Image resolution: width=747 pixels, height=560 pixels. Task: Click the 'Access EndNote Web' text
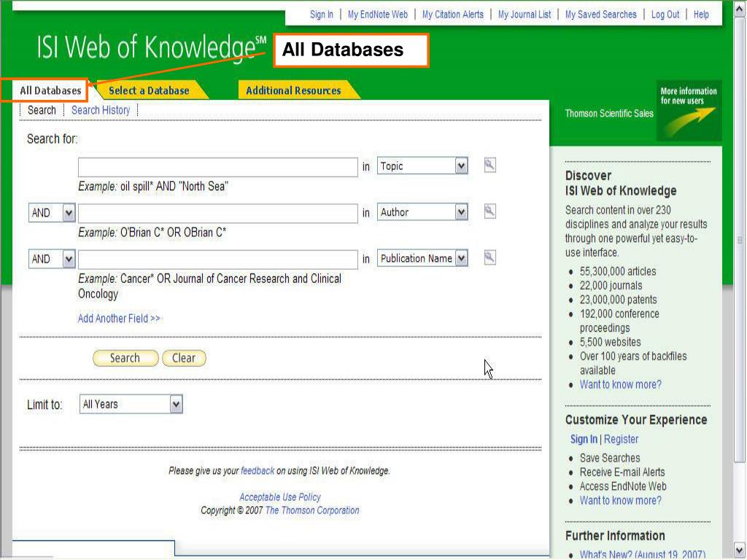(x=623, y=486)
